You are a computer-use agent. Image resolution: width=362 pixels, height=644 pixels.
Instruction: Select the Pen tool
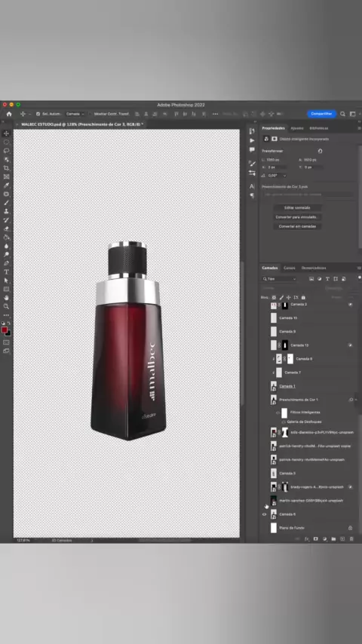[6, 263]
